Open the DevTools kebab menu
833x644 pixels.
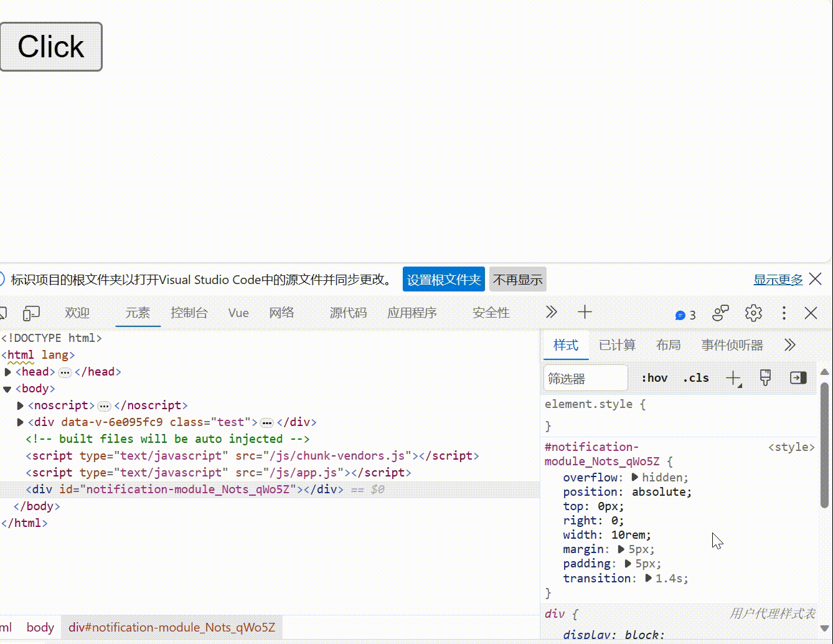[x=784, y=313]
